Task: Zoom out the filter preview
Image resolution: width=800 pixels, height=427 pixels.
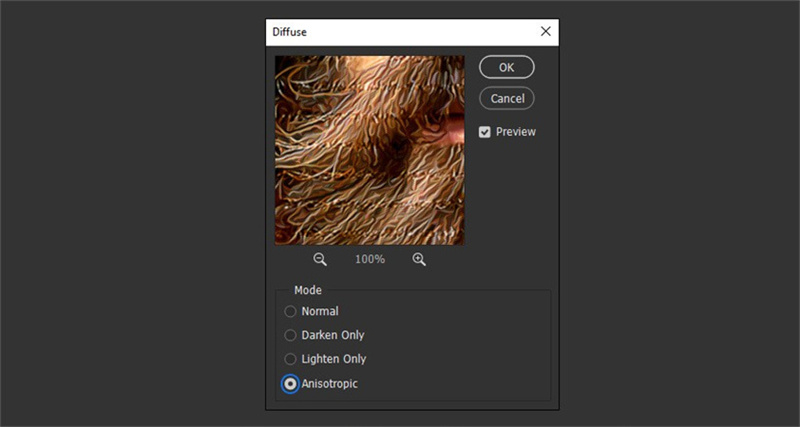Action: 320,259
